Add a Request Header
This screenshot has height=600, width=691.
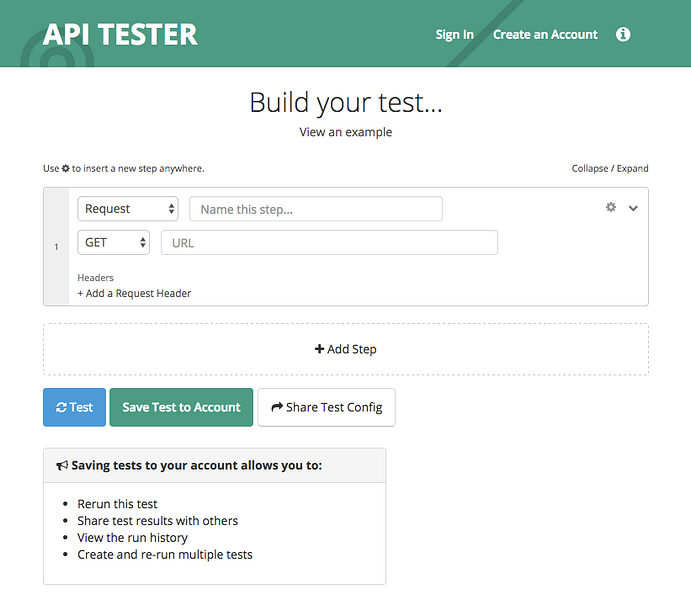pos(134,293)
